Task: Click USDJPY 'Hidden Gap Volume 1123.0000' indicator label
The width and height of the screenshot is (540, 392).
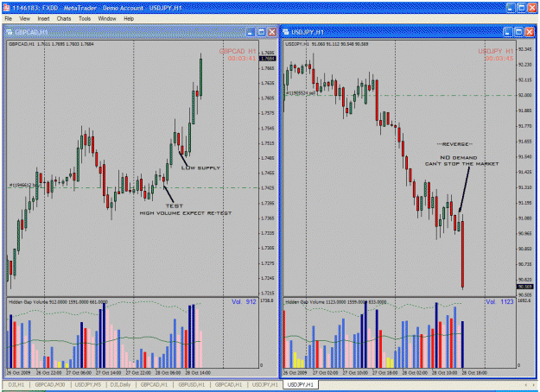Action: 336,302
